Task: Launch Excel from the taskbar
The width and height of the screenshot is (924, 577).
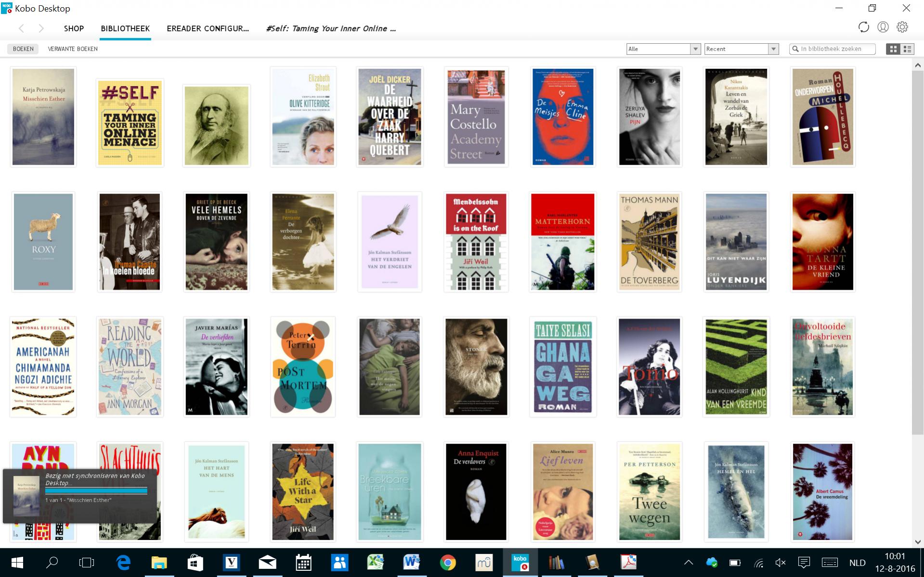Action: click(x=376, y=563)
